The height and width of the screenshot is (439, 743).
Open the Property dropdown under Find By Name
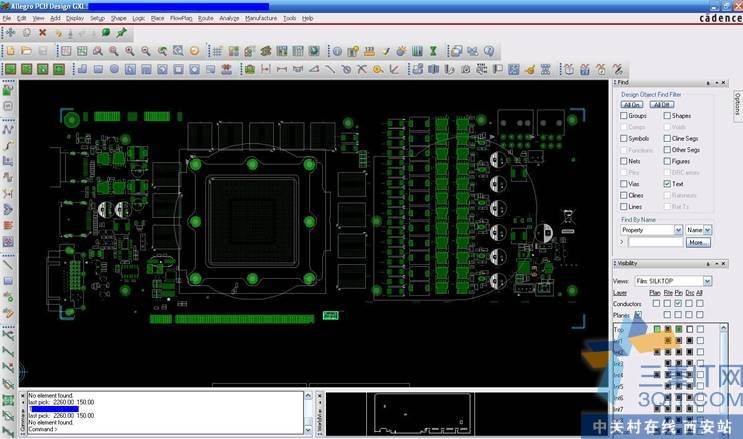(678, 230)
